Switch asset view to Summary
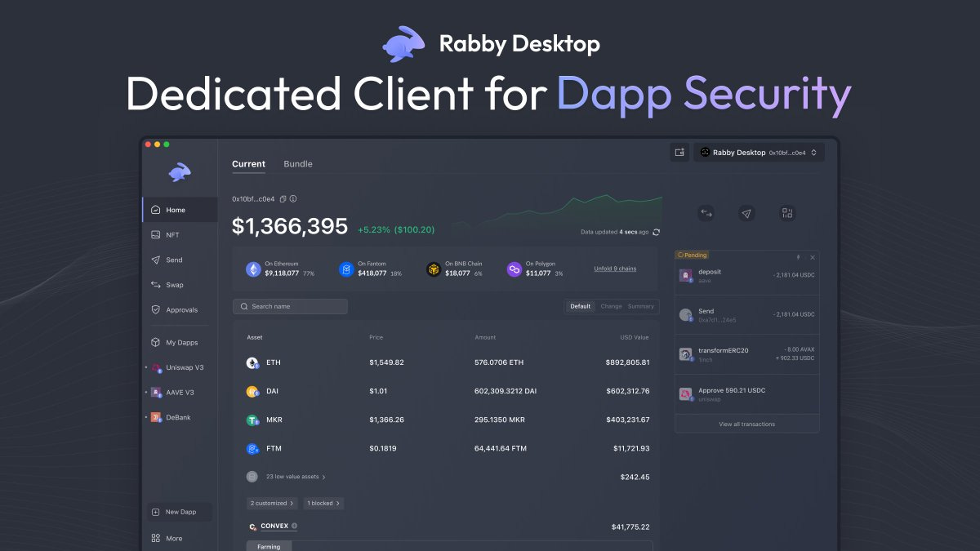The height and width of the screenshot is (551, 980). coord(641,306)
